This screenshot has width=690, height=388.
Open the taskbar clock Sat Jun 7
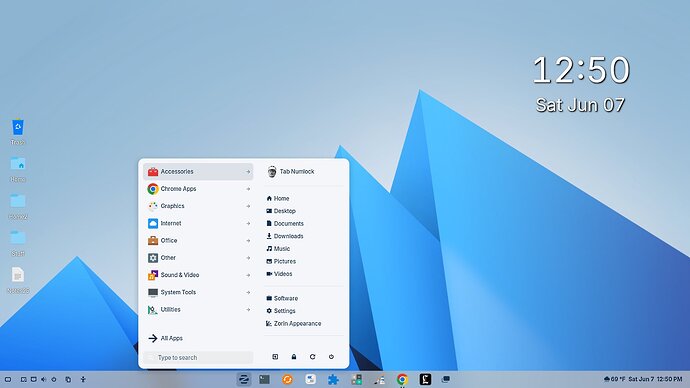655,379
